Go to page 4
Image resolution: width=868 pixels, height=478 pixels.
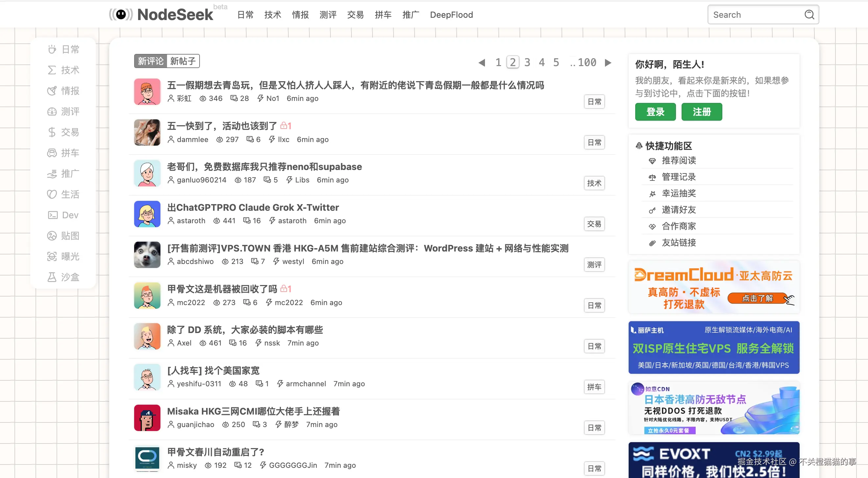(542, 63)
